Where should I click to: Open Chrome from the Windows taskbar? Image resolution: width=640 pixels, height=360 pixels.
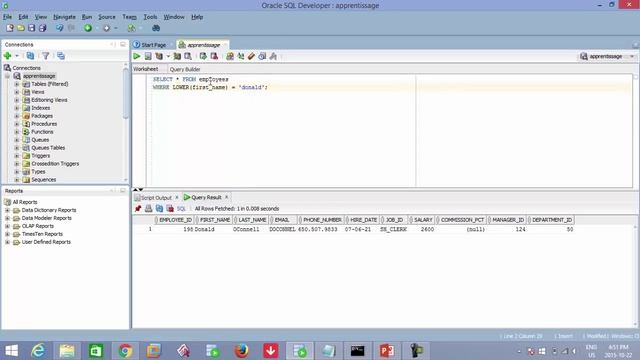125,351
